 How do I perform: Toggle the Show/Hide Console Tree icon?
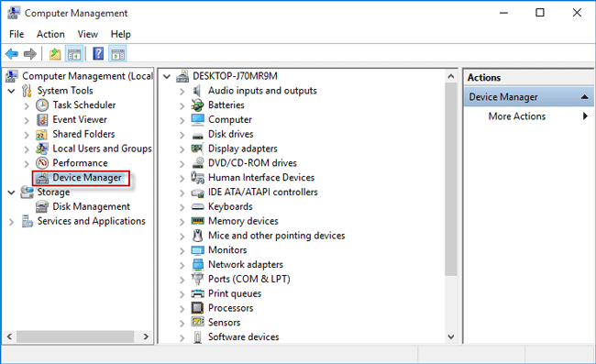pos(74,54)
